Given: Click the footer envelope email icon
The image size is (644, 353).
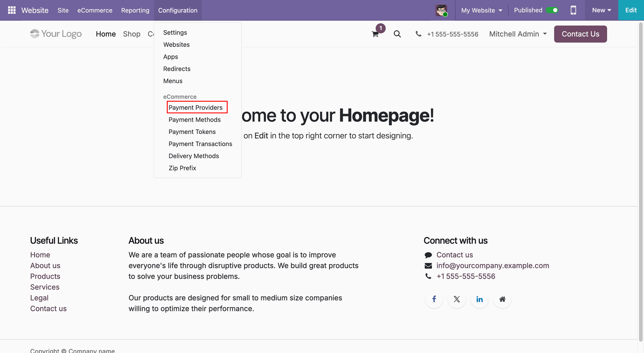Looking at the screenshot, I should (x=428, y=266).
